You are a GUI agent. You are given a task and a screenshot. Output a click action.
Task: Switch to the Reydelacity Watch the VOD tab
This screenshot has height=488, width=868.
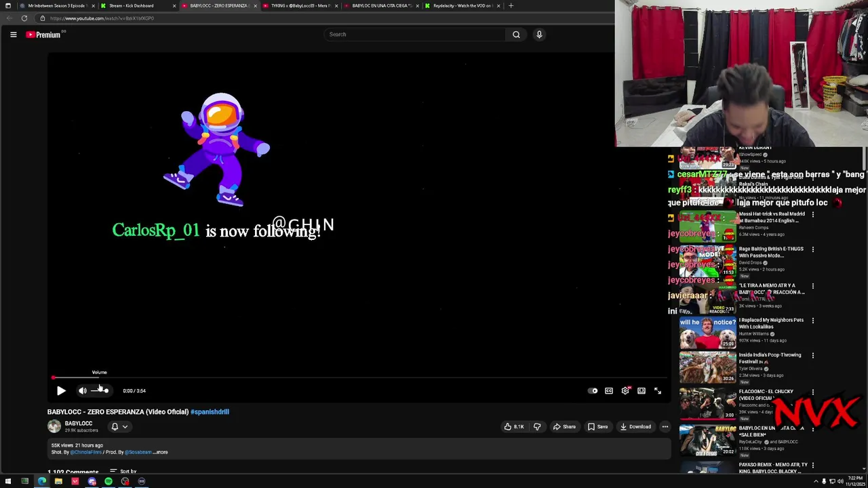[461, 5]
